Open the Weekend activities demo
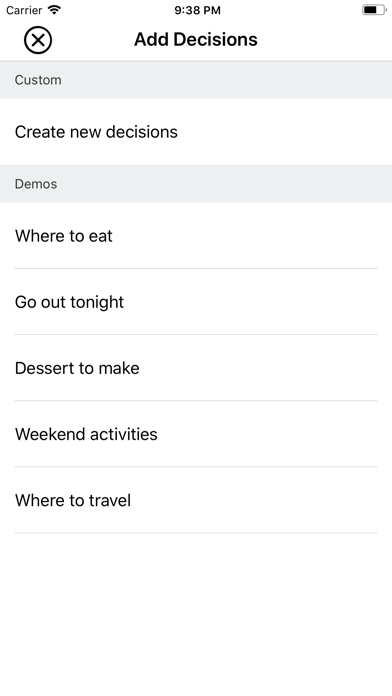This screenshot has width=392, height=696. (196, 434)
